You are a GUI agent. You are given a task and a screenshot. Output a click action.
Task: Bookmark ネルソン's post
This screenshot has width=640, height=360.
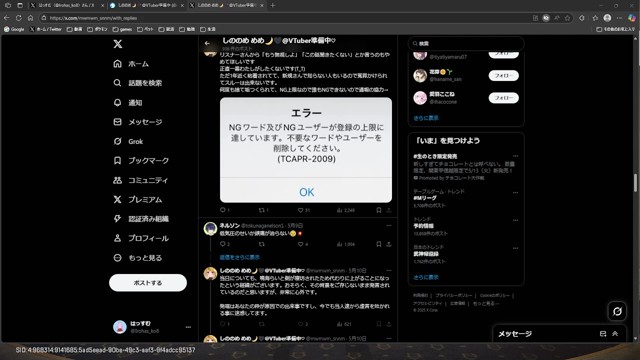pos(378,244)
